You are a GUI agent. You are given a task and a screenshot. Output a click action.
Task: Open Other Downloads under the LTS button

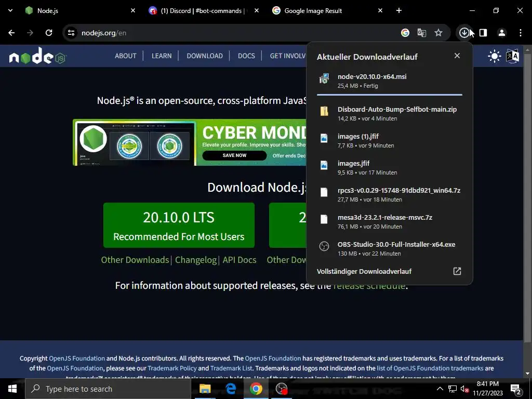tap(135, 260)
